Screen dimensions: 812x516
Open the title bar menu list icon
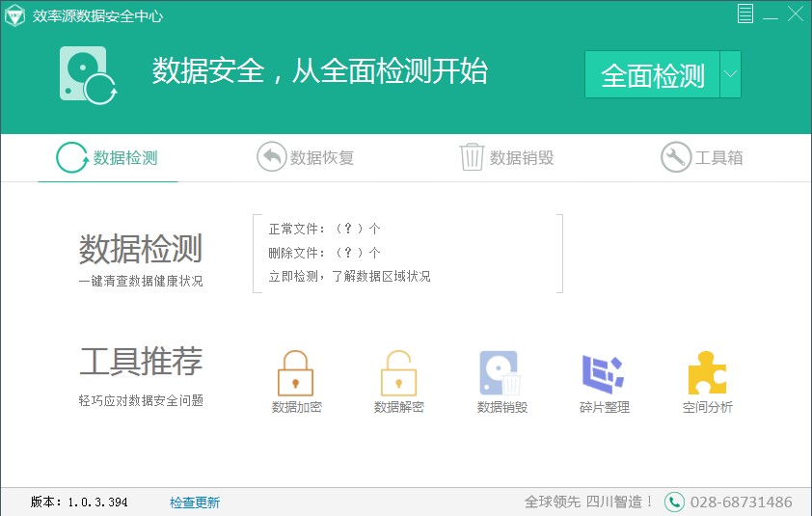[x=745, y=14]
